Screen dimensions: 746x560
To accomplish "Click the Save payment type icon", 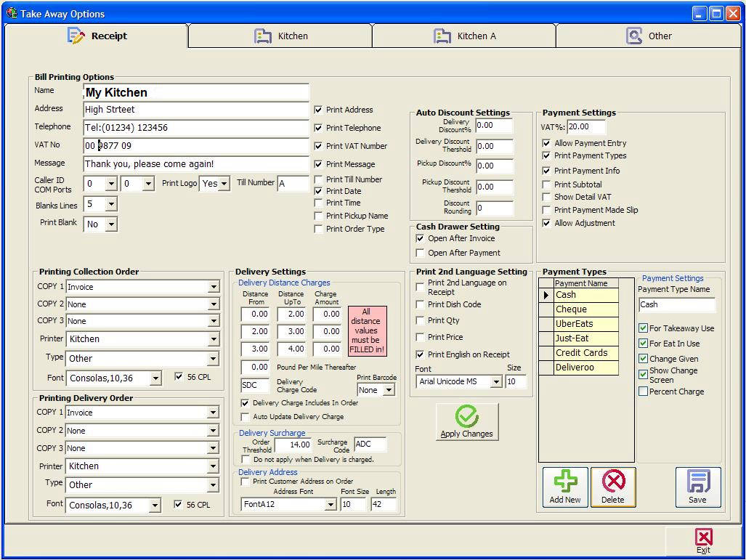I will (697, 482).
